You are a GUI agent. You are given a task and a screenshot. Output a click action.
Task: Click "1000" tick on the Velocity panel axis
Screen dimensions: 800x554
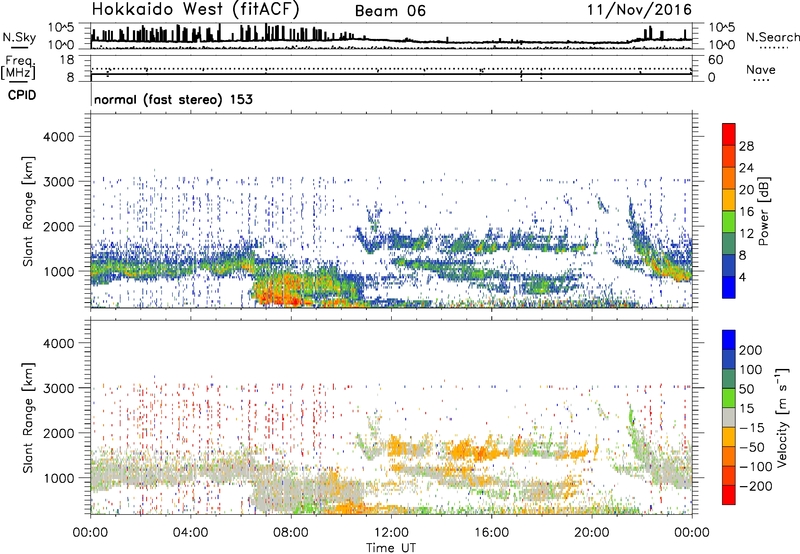point(59,478)
